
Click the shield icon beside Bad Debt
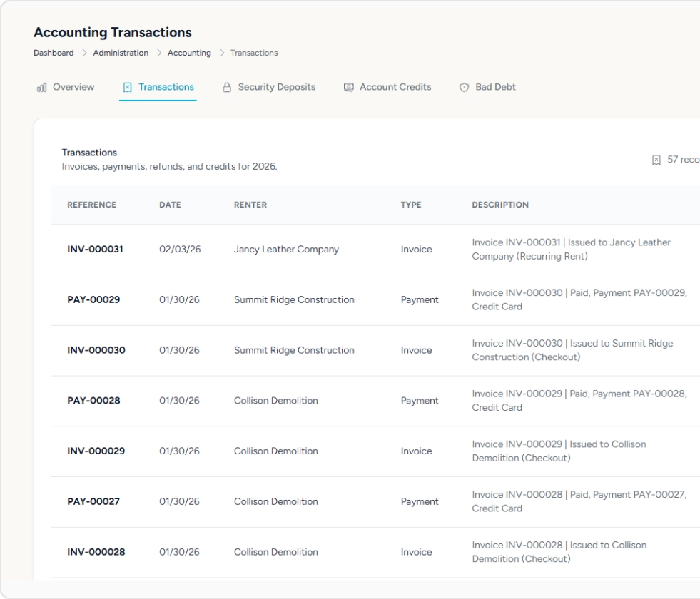465,87
